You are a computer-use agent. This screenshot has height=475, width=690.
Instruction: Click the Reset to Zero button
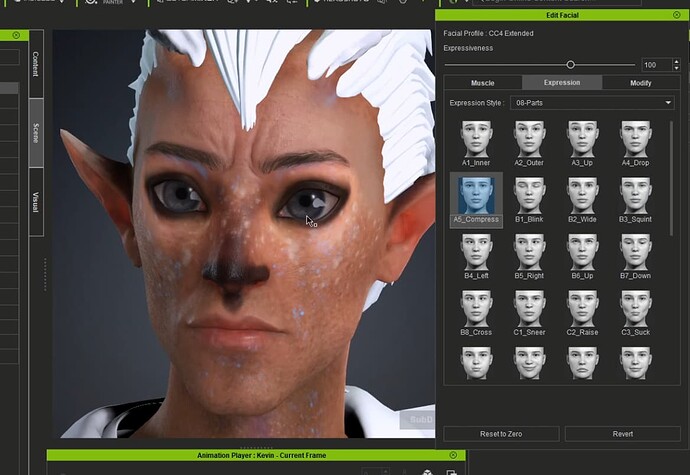tap(501, 434)
